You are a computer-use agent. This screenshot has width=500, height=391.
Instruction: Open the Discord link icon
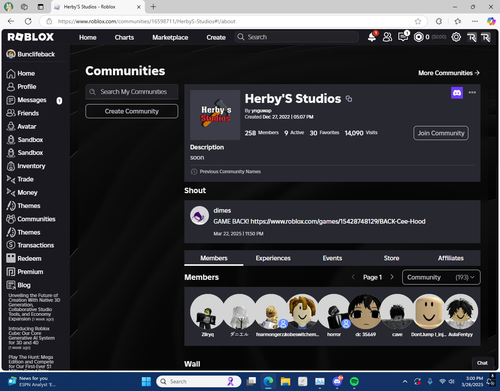click(x=457, y=93)
